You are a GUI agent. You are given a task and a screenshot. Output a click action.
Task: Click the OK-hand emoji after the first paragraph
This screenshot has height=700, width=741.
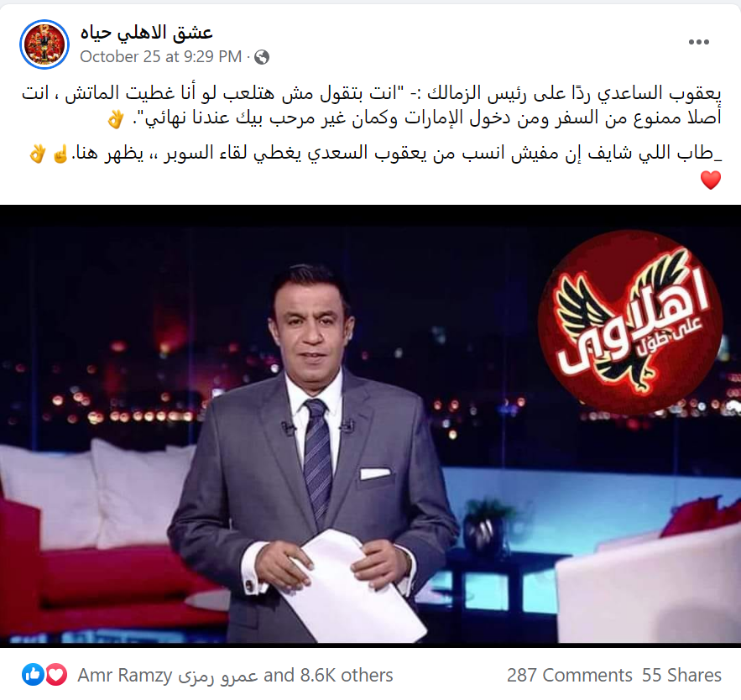coord(115,119)
